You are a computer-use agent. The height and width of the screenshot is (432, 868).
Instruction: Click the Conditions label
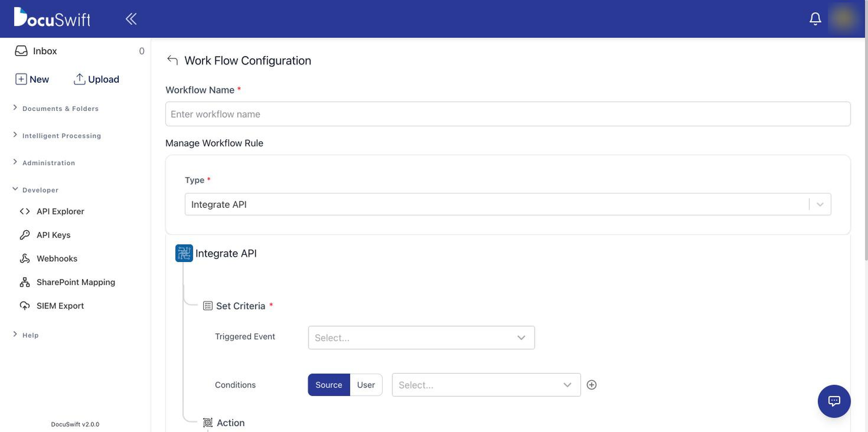[236, 385]
